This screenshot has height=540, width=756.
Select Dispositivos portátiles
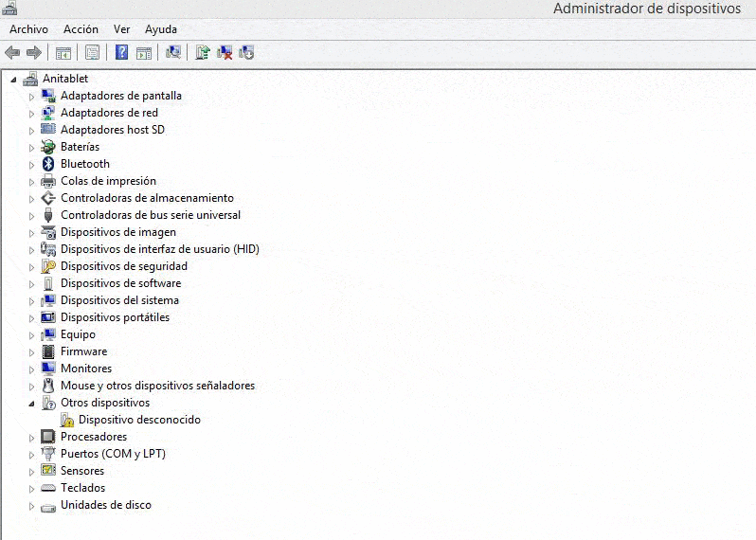click(115, 317)
